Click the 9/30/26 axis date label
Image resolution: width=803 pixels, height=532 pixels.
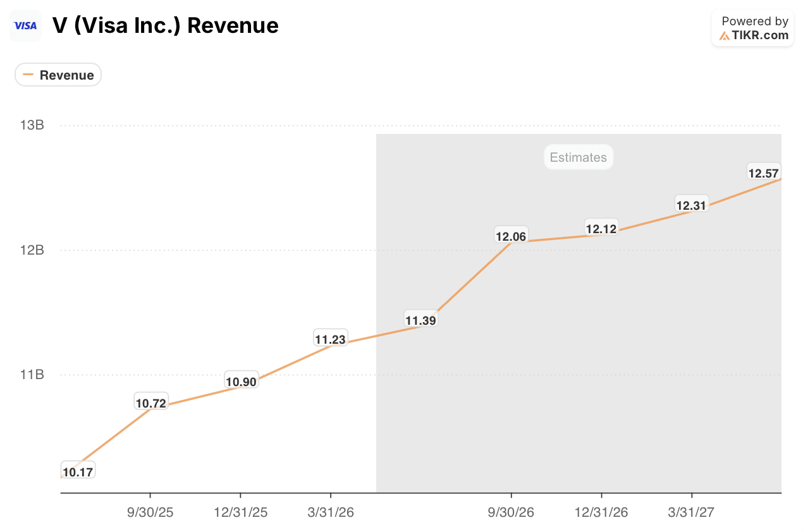click(x=511, y=512)
